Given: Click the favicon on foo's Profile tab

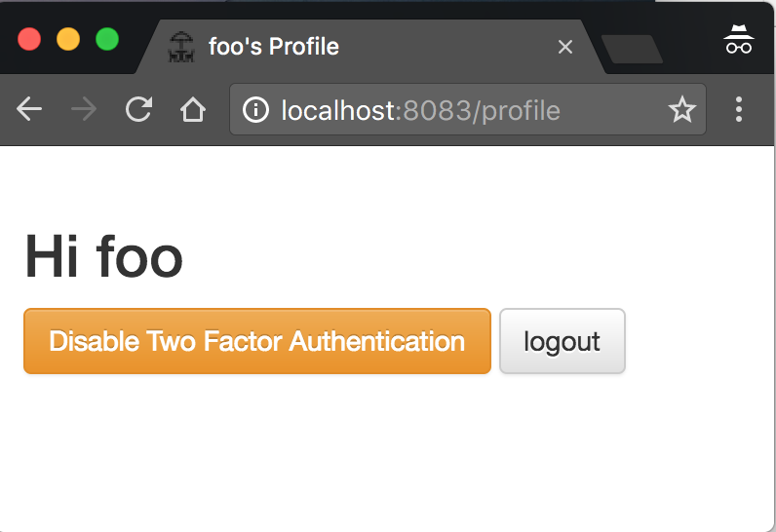Looking at the screenshot, I should 181,46.
